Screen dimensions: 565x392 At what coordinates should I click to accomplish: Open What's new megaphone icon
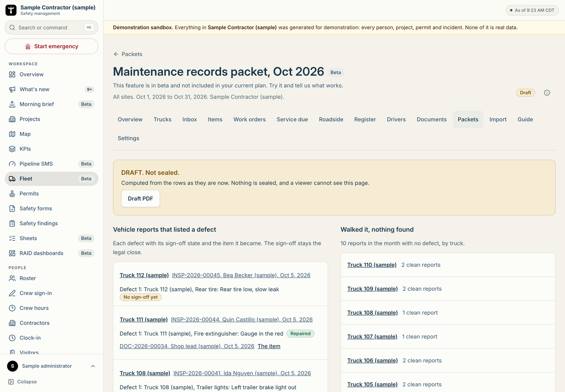(12, 89)
